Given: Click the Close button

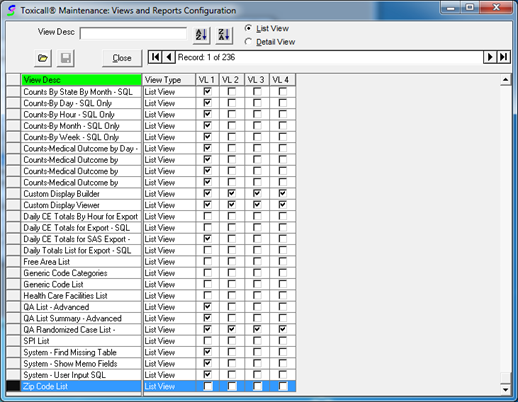Looking at the screenshot, I should pyautogui.click(x=122, y=58).
